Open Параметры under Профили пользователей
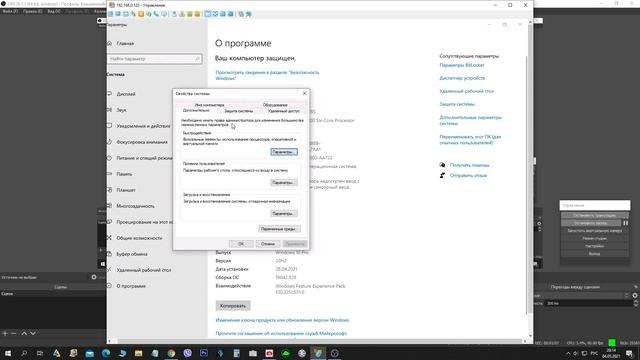The width and height of the screenshot is (640, 360). [284, 182]
